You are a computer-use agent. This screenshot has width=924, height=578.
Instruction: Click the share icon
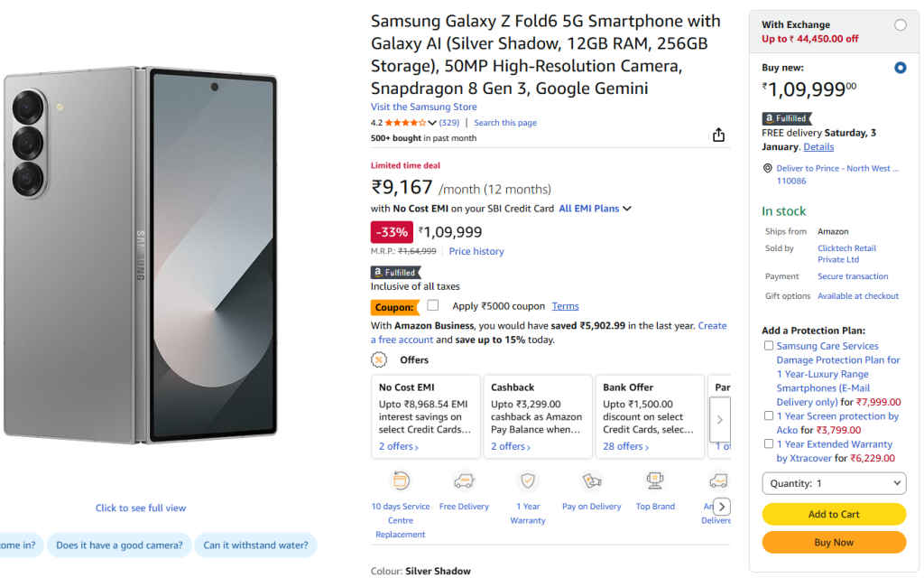click(x=718, y=134)
